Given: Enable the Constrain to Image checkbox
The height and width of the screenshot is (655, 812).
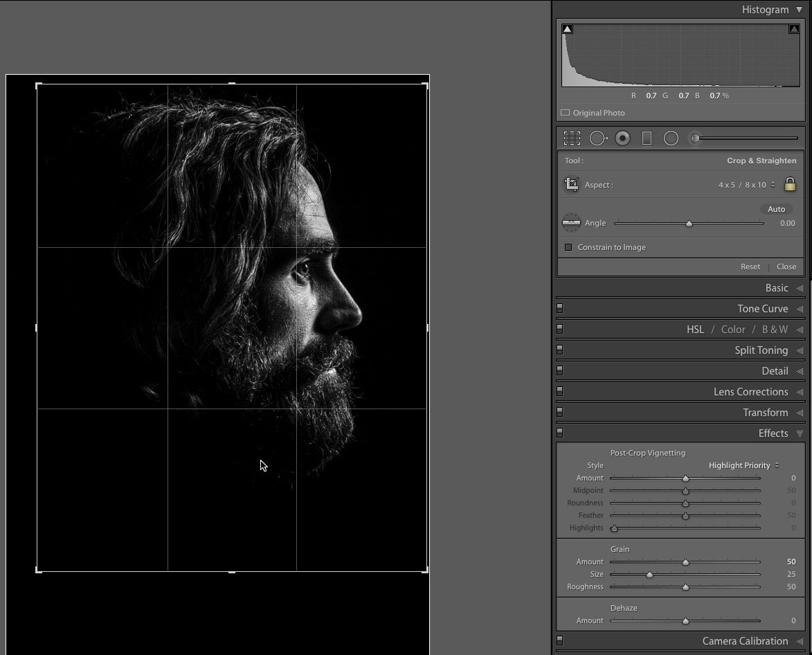Looking at the screenshot, I should (x=568, y=247).
